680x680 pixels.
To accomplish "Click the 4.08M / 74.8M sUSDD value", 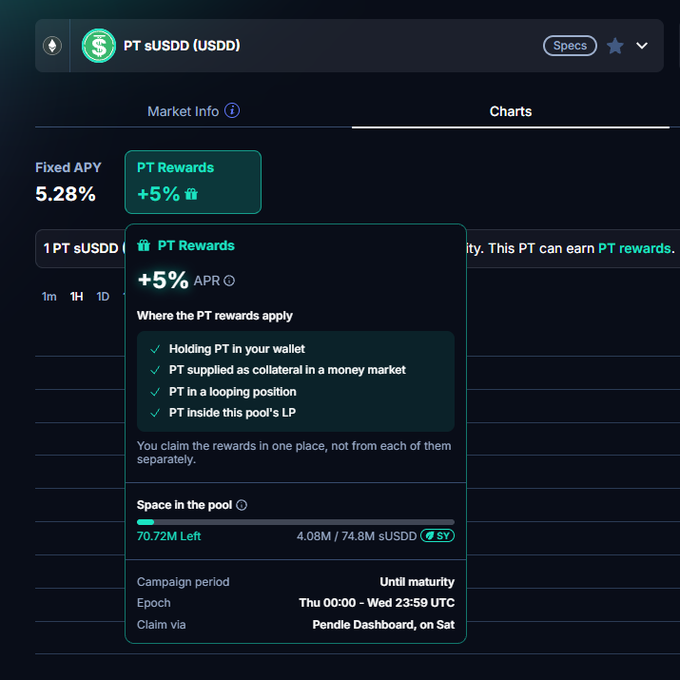I will (x=356, y=536).
